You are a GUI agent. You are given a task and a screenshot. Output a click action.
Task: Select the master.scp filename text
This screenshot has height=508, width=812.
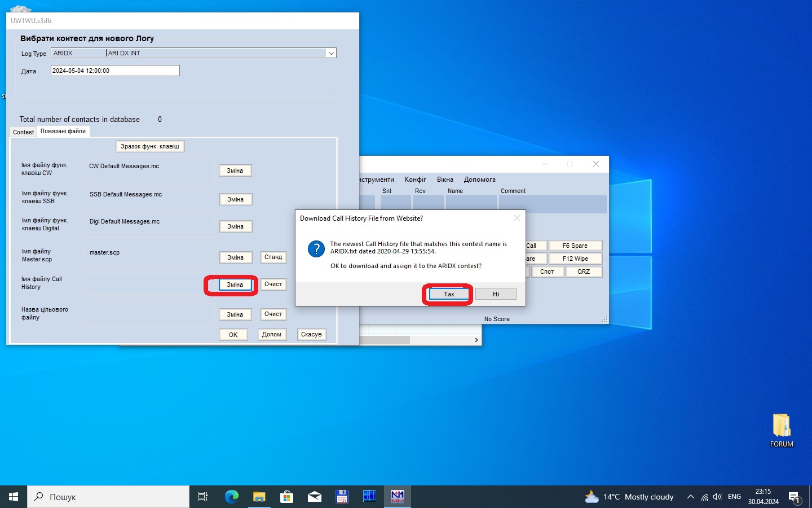coord(104,252)
